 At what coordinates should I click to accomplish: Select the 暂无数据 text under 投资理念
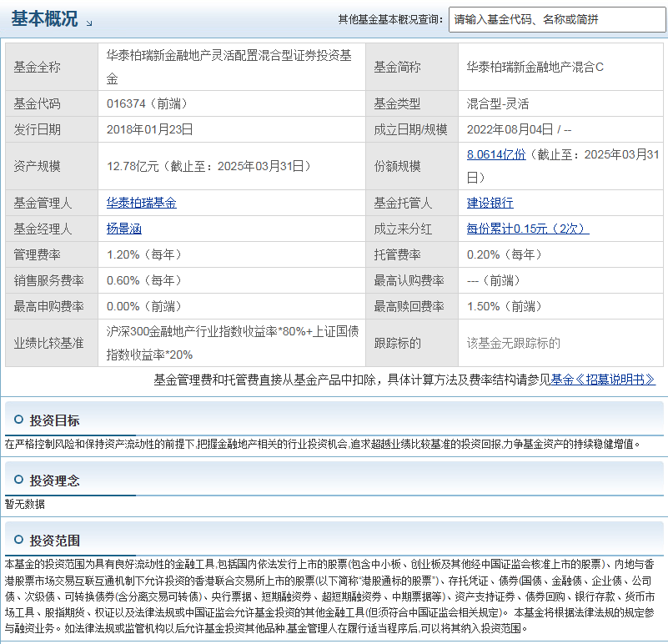[25, 504]
